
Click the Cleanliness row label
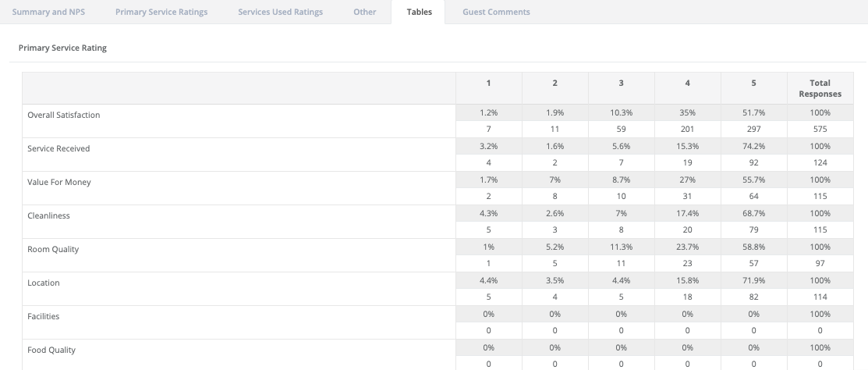tap(48, 215)
